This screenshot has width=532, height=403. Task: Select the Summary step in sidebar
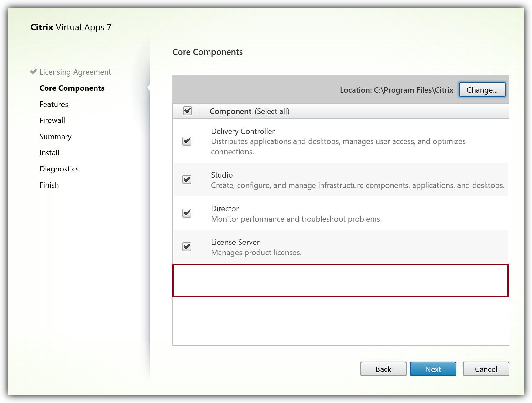pos(55,137)
